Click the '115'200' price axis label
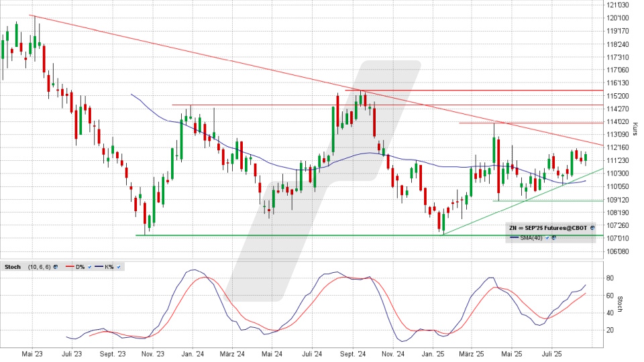This screenshot has width=644, height=362. tap(617, 96)
